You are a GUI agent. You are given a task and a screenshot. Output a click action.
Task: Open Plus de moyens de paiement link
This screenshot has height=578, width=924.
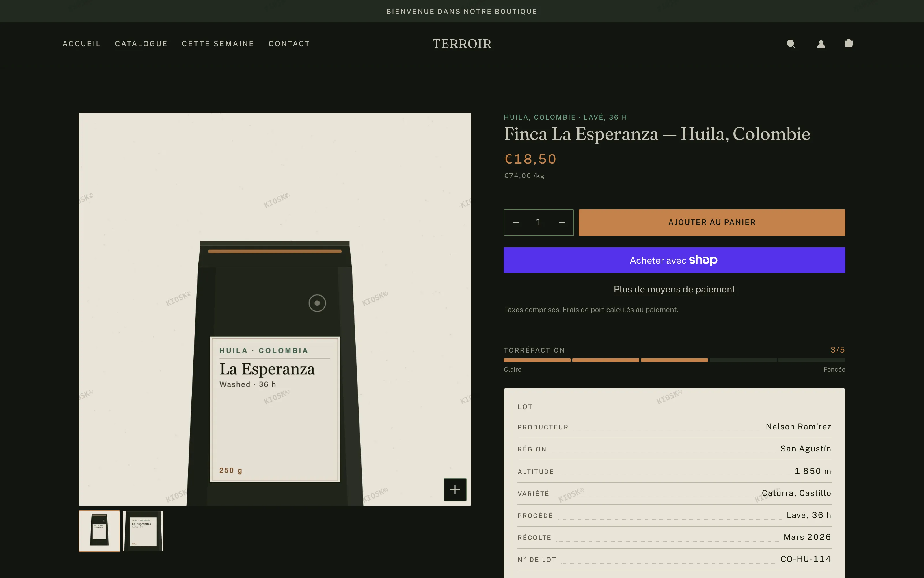tap(674, 289)
